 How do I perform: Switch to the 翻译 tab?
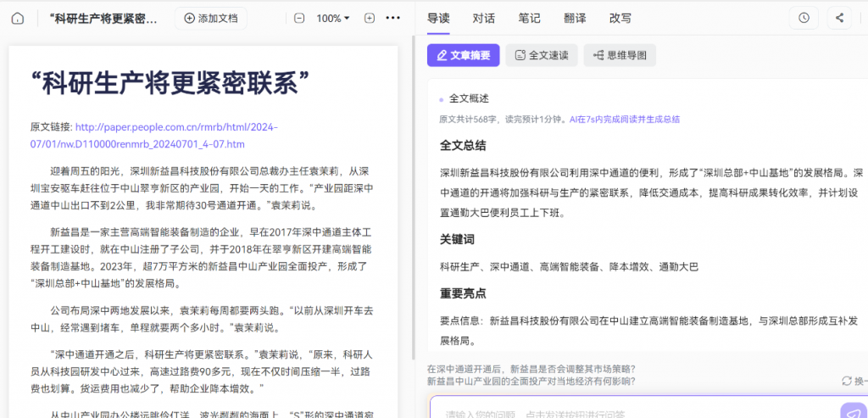pos(575,19)
